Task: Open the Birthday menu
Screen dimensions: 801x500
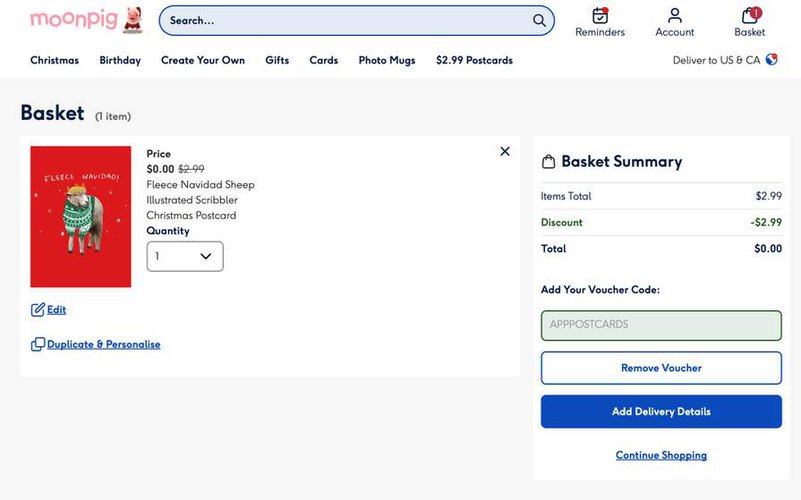Action: [120, 60]
